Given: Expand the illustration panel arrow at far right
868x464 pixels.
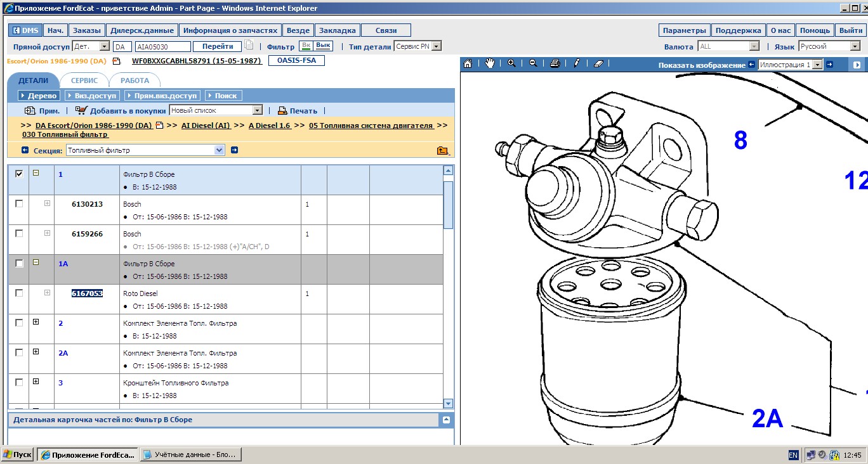Looking at the screenshot, I should click(857, 65).
